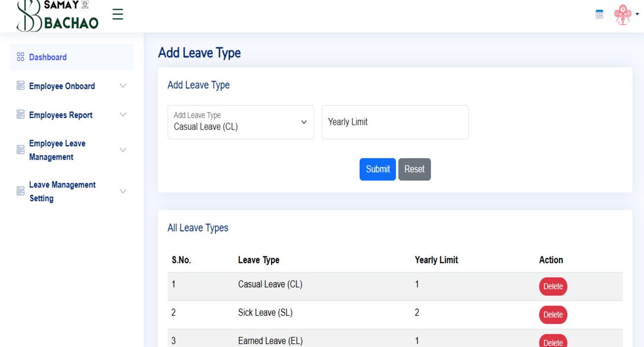Delete the Casual Leave (CL) entry
Viewport: 644px width, 347px height.
553,286
